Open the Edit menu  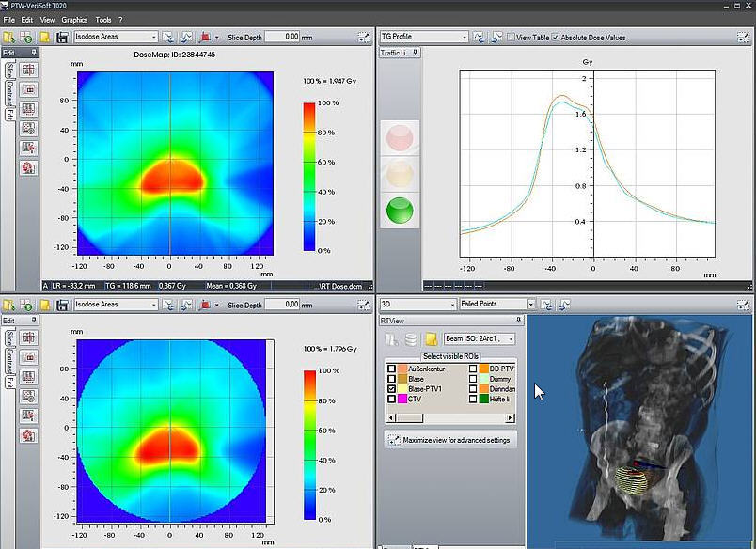pyautogui.click(x=27, y=20)
